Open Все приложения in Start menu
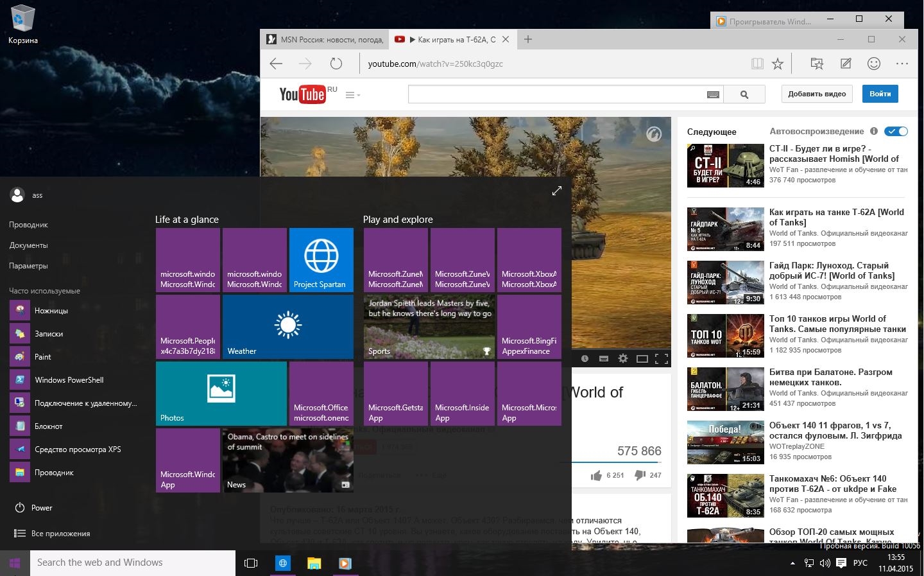Image resolution: width=924 pixels, height=576 pixels. pyautogui.click(x=60, y=534)
